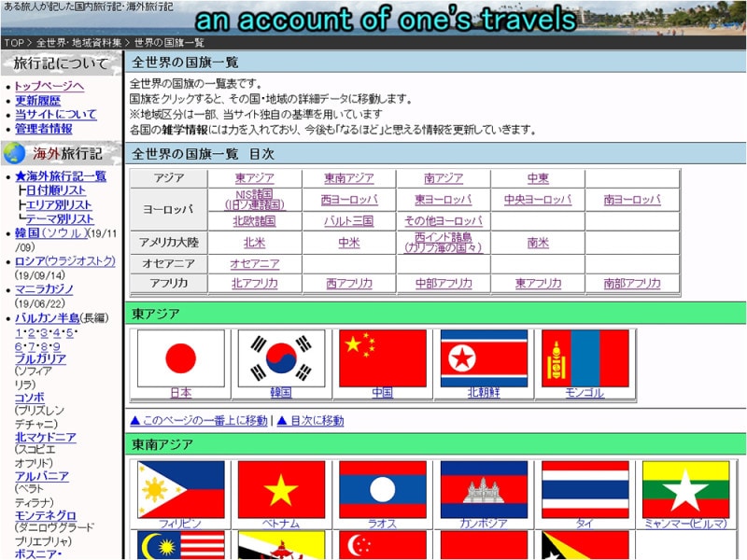This screenshot has width=747, height=560.
Task: Select the North Korea flag
Action: tap(484, 358)
